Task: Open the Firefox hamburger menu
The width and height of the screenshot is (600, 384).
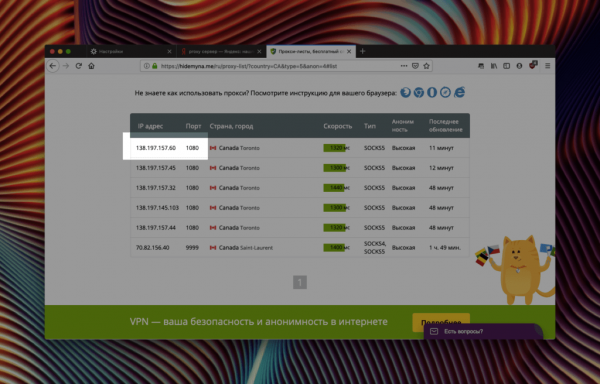Action: pyautogui.click(x=548, y=66)
